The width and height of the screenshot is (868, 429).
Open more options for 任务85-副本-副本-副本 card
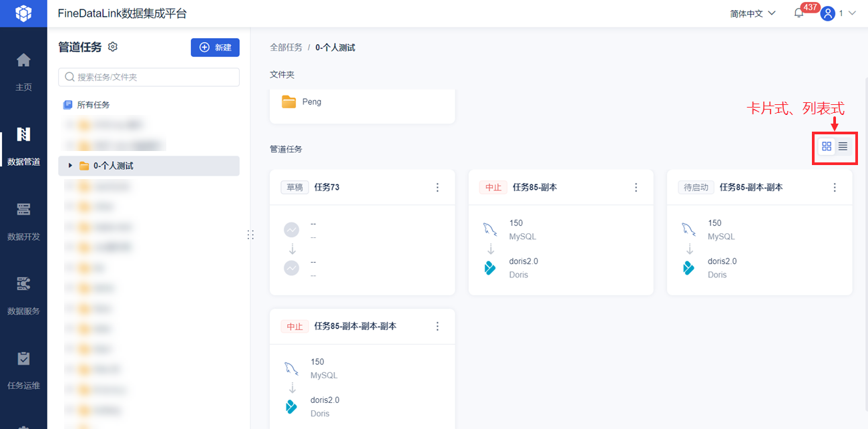pyautogui.click(x=437, y=327)
